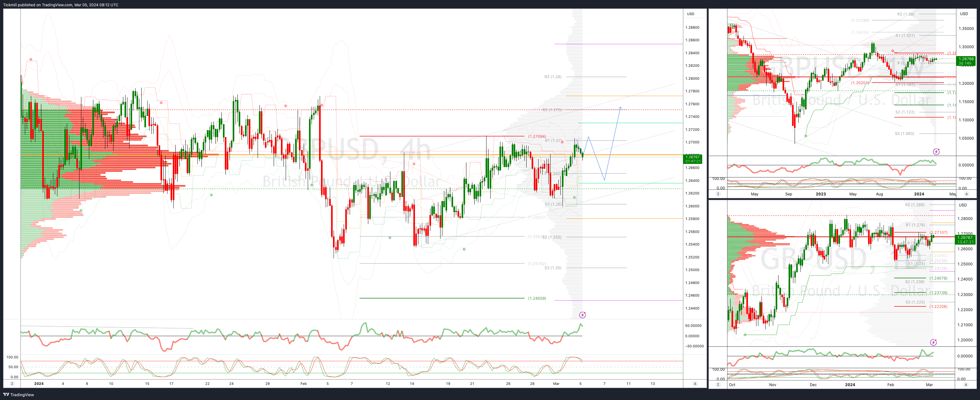Toggle the A auto-scale button on weekly chart
Image resolution: width=980 pixels, height=400 pixels.
point(966,194)
